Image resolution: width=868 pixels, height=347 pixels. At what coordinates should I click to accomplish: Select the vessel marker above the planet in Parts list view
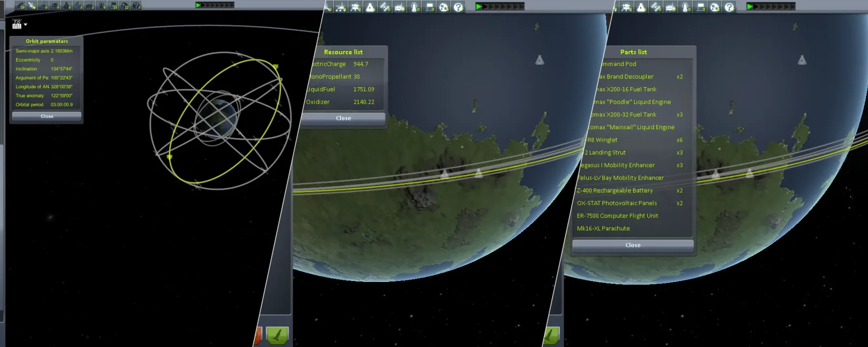click(x=802, y=60)
